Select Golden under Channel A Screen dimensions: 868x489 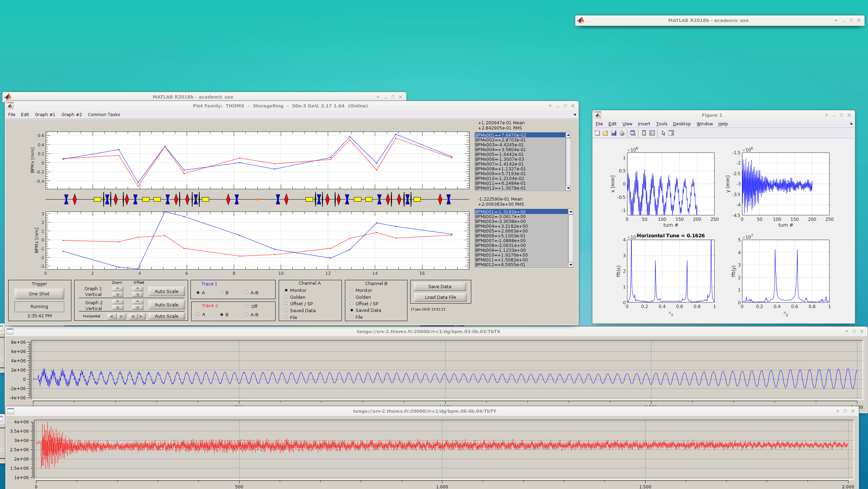[286, 297]
